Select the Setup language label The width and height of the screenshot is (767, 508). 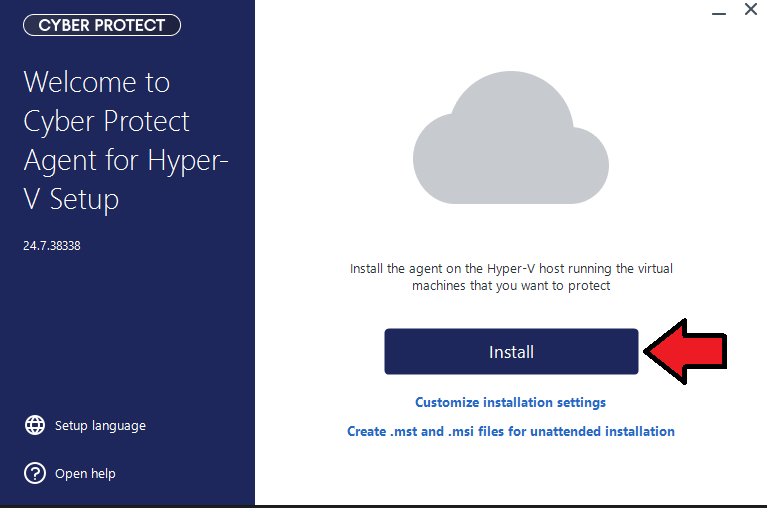pos(100,425)
